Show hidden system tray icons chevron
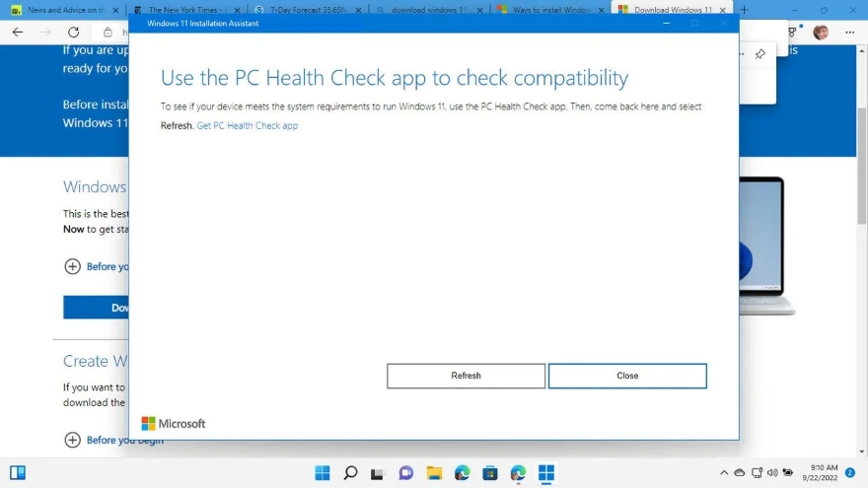This screenshot has width=868, height=488. tap(724, 472)
